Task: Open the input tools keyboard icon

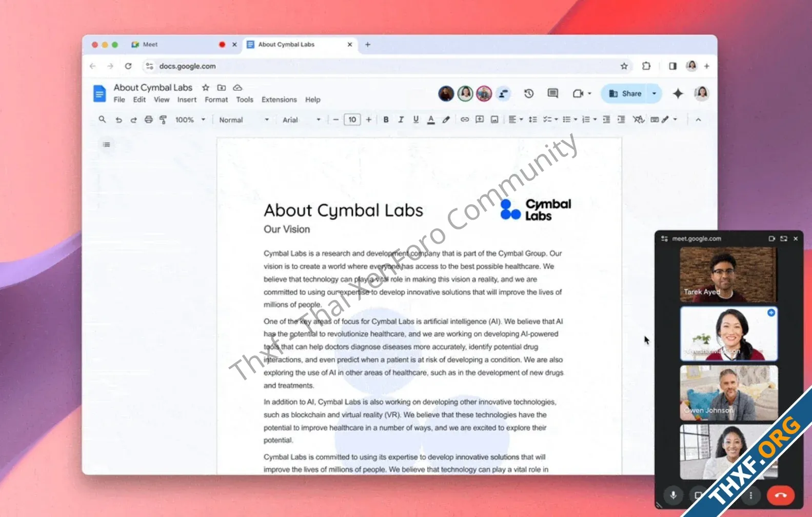Action: pyautogui.click(x=655, y=120)
